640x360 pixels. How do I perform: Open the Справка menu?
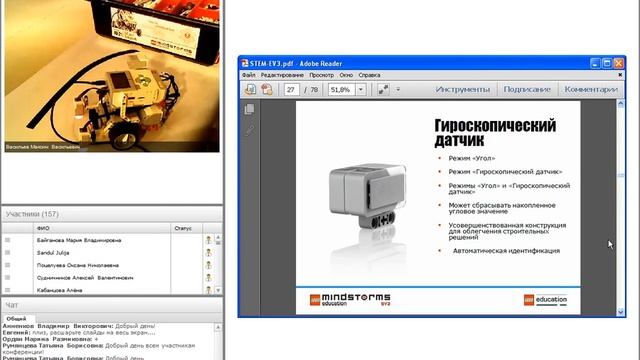point(369,75)
